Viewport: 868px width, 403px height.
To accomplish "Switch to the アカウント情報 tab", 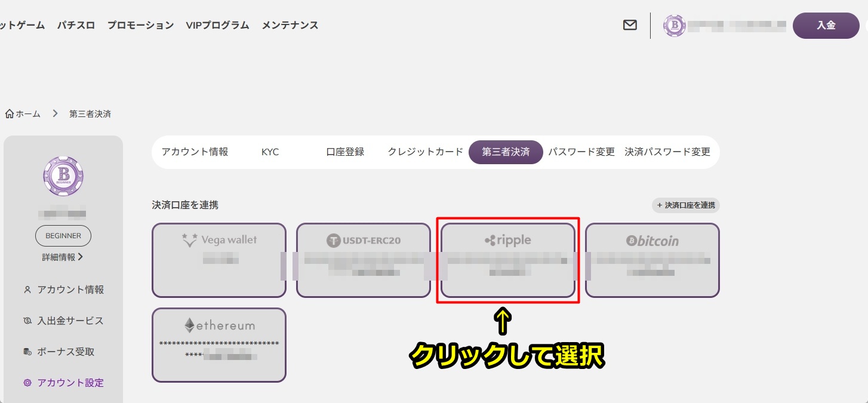I will point(195,152).
